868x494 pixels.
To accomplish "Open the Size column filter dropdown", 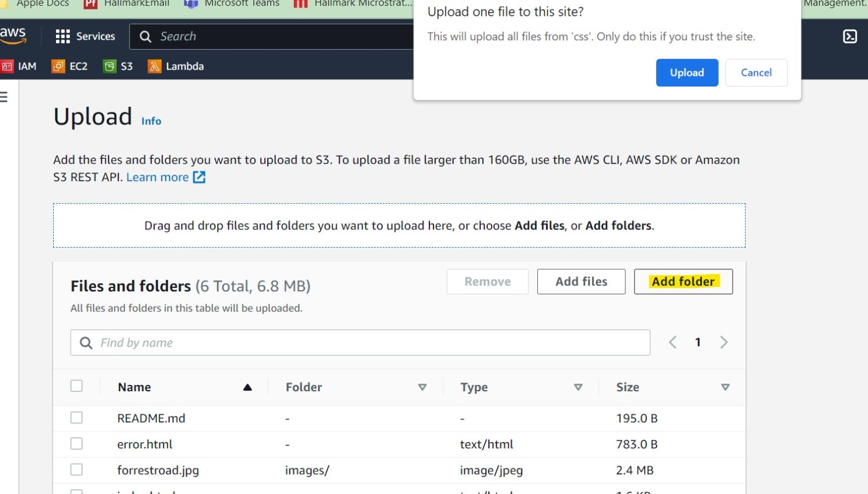I will [x=725, y=387].
